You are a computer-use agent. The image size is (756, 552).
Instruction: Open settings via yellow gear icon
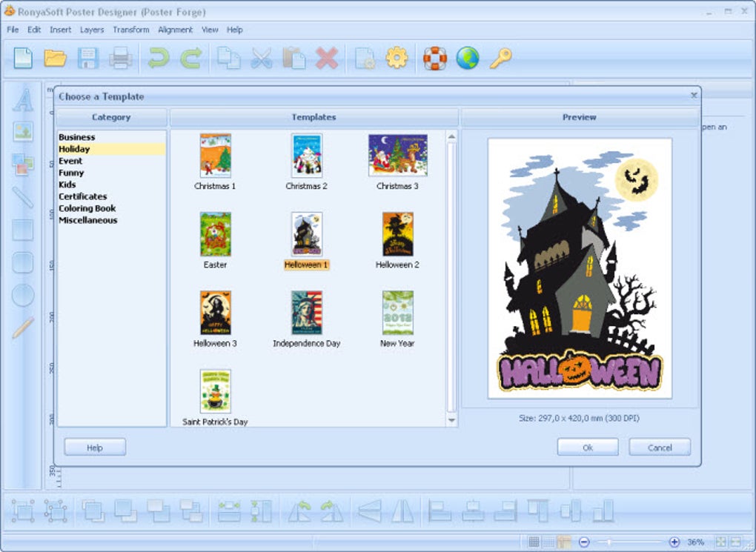tap(397, 59)
